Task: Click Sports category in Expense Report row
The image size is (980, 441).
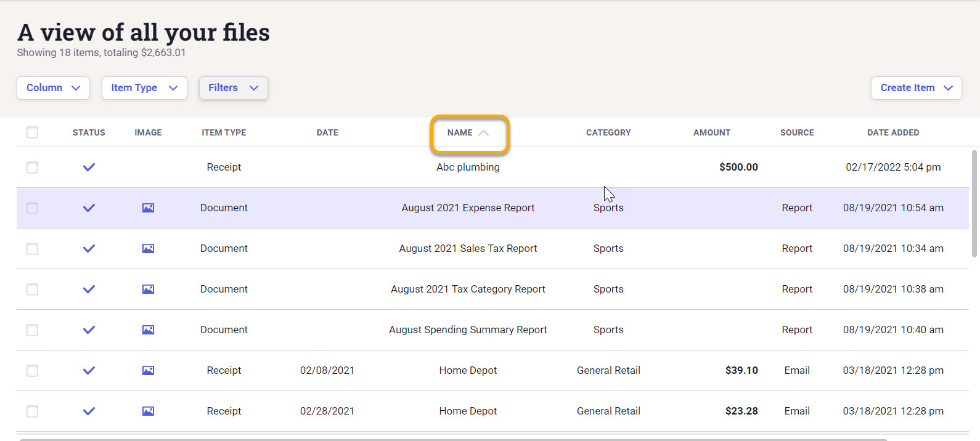Action: click(608, 208)
